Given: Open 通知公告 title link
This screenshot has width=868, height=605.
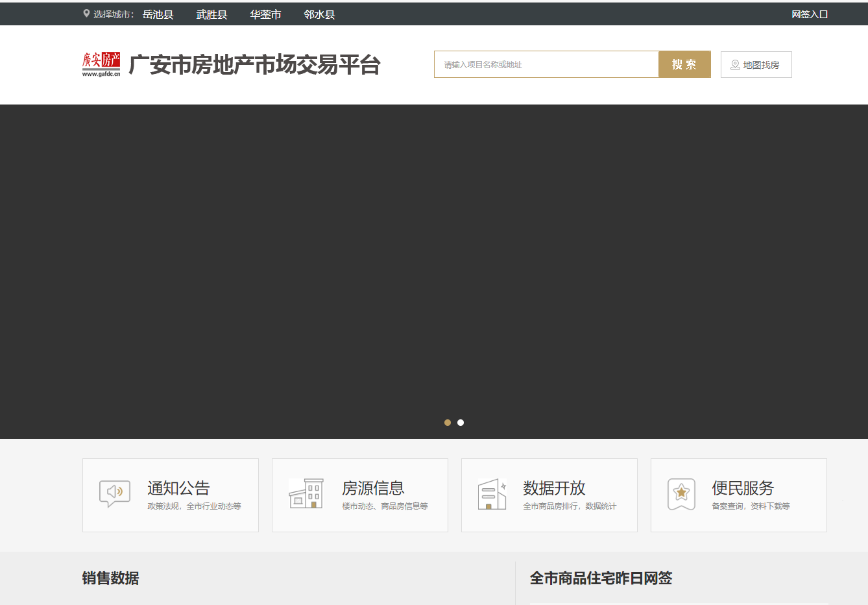Looking at the screenshot, I should pos(178,488).
